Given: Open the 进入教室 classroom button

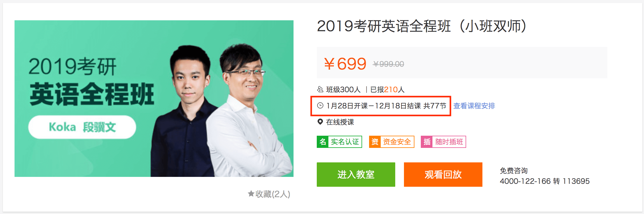Looking at the screenshot, I should point(356,175).
